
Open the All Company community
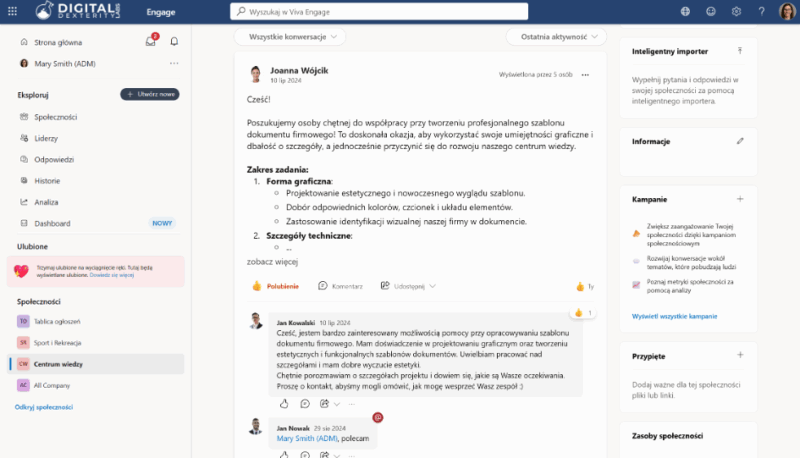point(52,386)
